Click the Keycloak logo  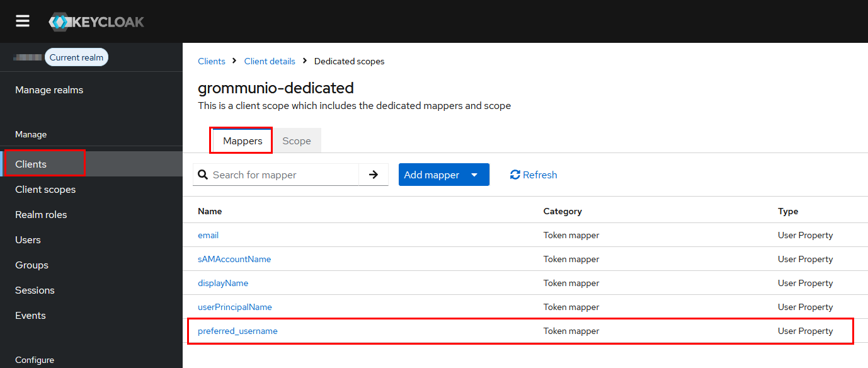coord(96,22)
